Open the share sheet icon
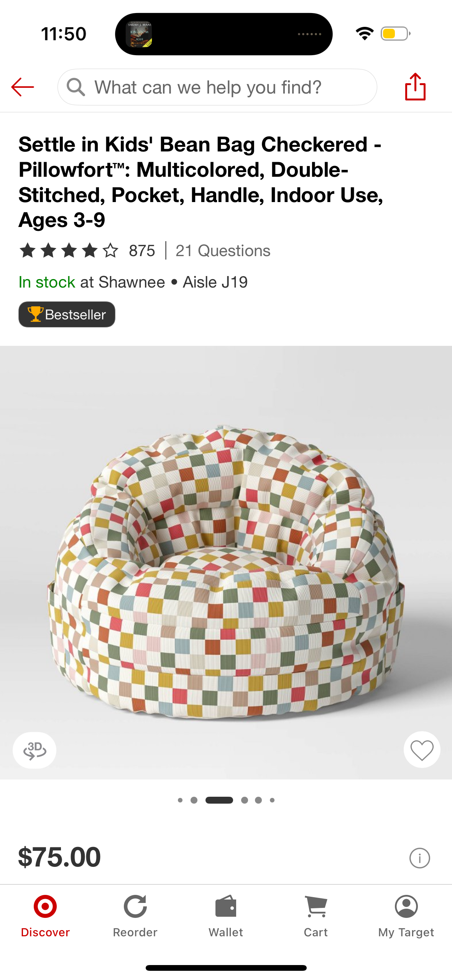 click(x=415, y=87)
